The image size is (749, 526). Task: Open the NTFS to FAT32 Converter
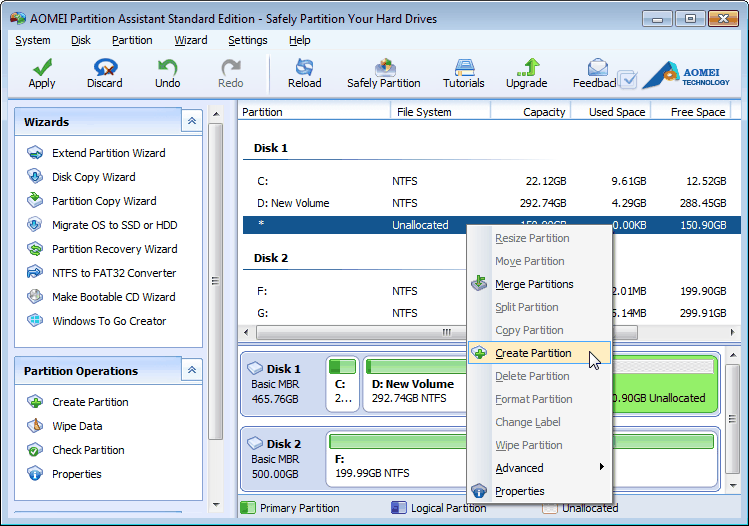pyautogui.click(x=114, y=273)
